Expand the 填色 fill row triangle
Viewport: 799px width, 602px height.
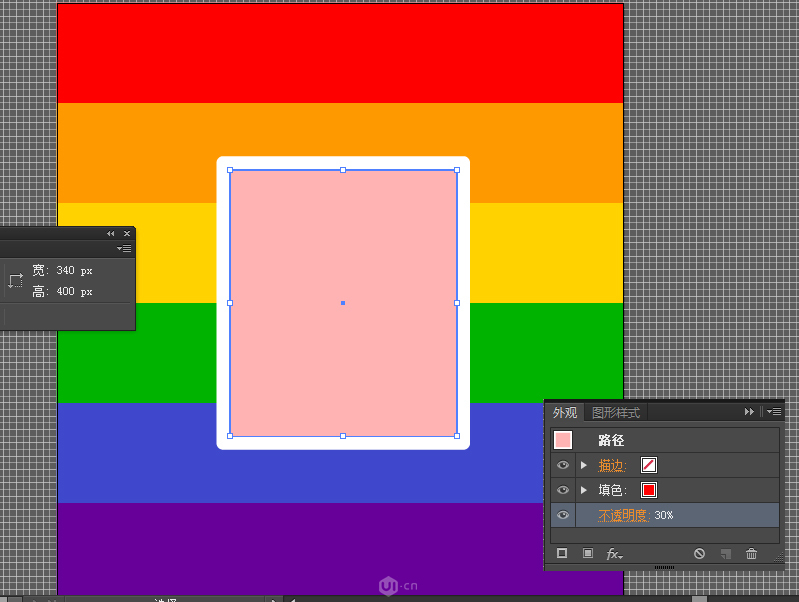(584, 490)
